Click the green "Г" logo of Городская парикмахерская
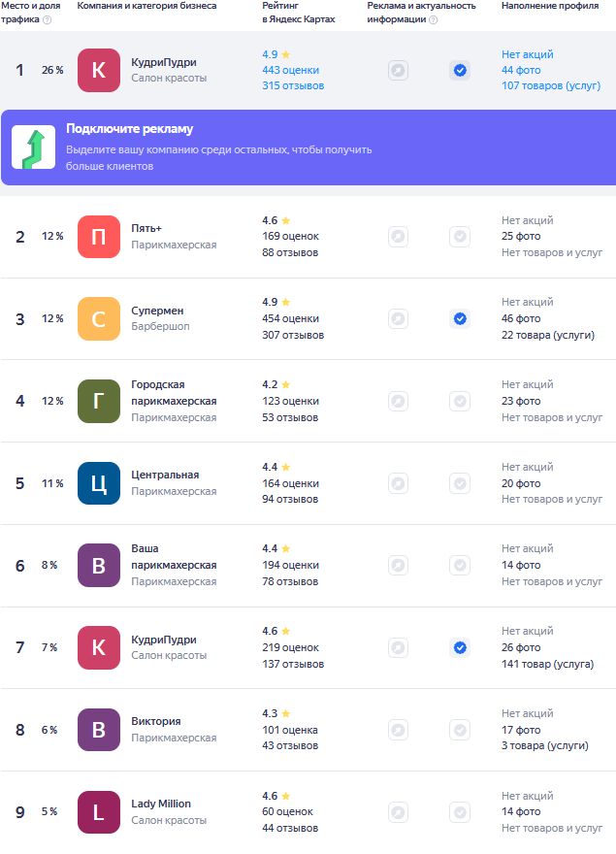616x854 pixels. click(x=99, y=401)
